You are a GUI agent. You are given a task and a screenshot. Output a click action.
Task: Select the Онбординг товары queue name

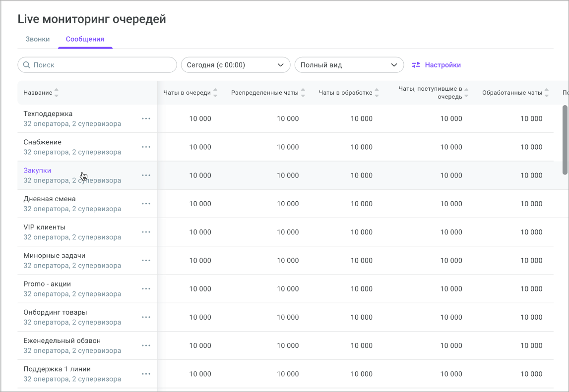click(55, 312)
